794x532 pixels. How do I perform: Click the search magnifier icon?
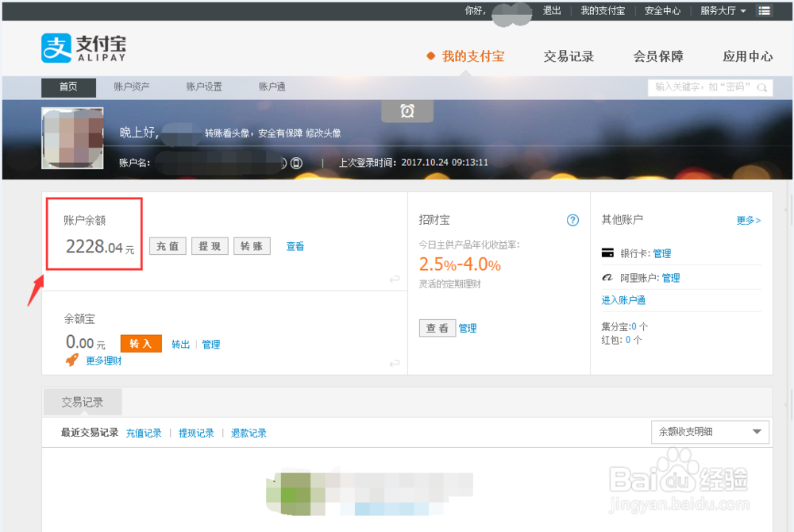tap(761, 87)
